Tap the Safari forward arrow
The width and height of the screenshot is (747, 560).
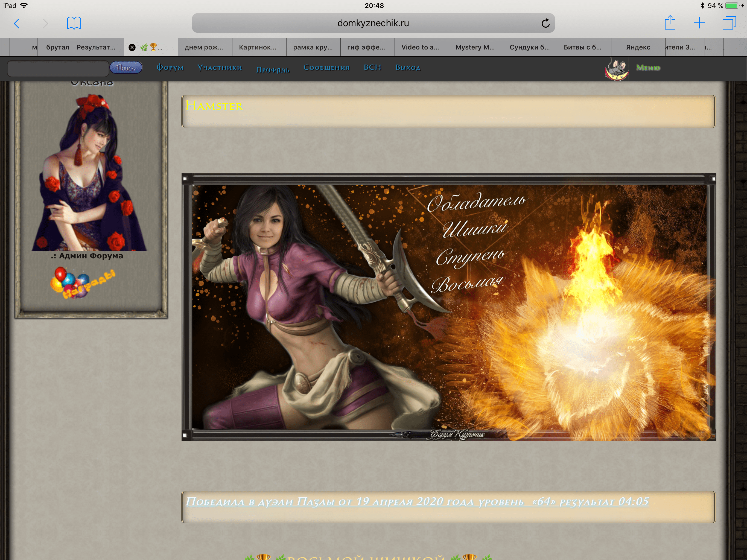[46, 23]
